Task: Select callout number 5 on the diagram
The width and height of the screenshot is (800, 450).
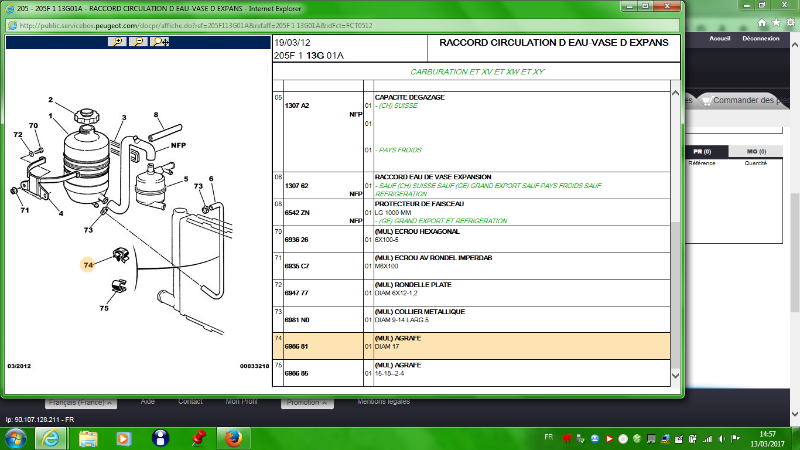Action: (186, 179)
